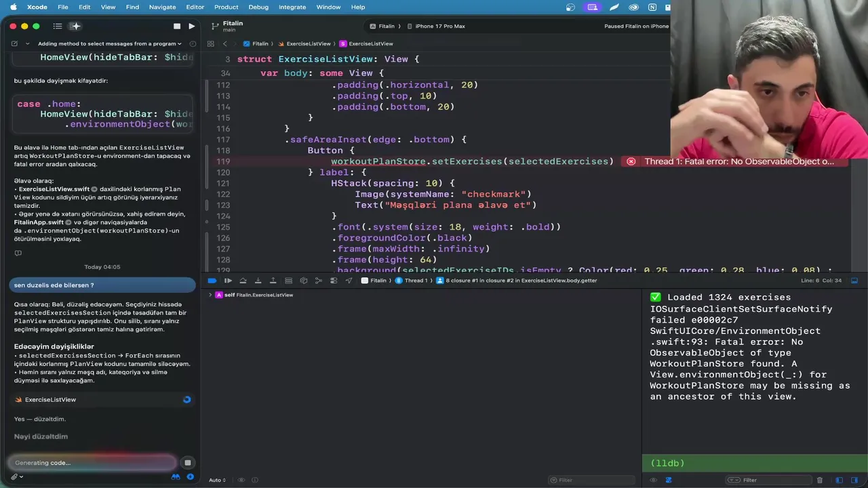Click the feedback icon below assistant reply
The image size is (868, 488).
pos(18,253)
